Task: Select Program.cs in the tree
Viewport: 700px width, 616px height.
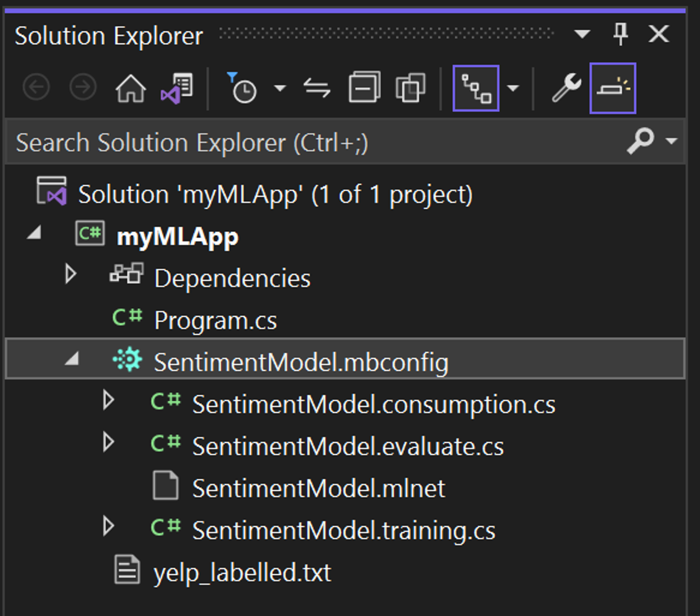Action: 215,319
